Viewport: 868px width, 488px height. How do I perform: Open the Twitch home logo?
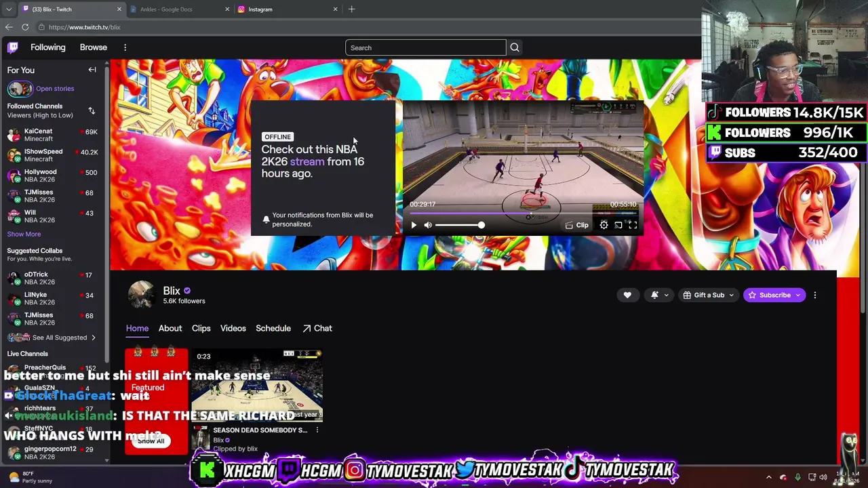(x=13, y=47)
